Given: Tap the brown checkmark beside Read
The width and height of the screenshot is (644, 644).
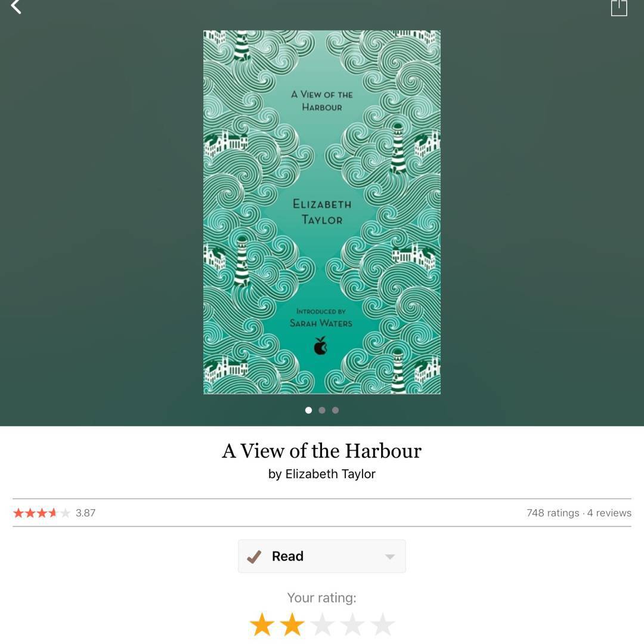Looking at the screenshot, I should [x=254, y=556].
